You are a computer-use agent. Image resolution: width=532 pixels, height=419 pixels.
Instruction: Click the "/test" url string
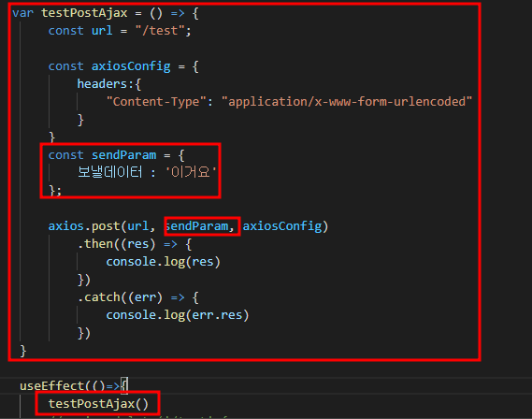[161, 31]
